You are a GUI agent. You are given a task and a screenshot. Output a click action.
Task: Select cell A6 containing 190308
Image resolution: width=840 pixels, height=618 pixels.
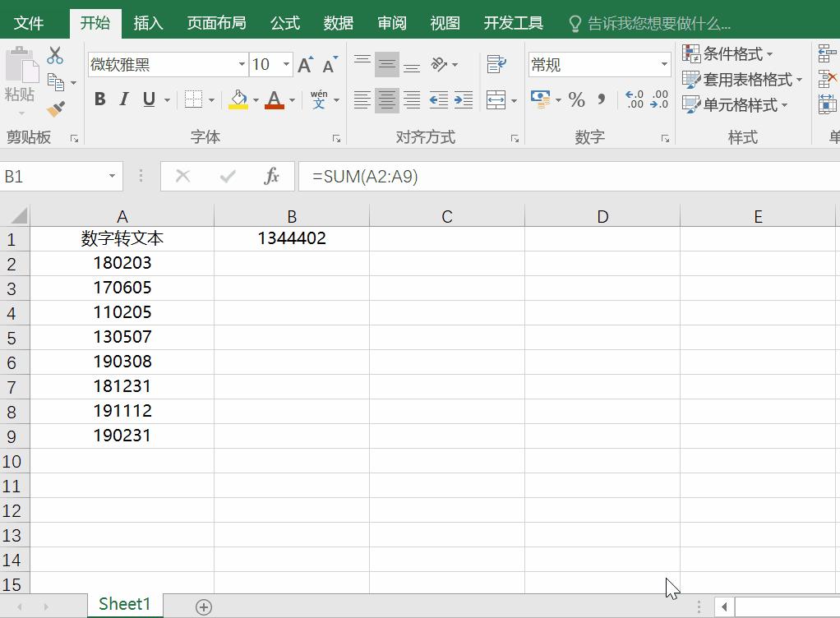[122, 362]
